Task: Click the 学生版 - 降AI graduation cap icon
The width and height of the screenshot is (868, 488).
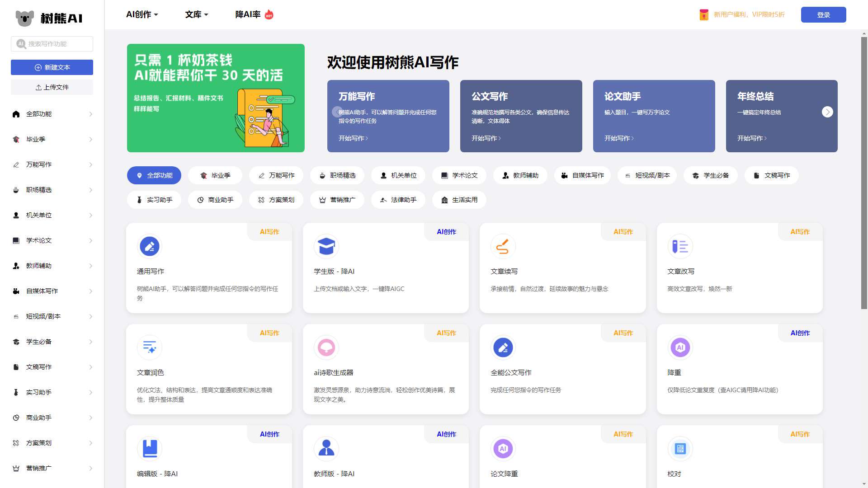Action: pyautogui.click(x=326, y=246)
